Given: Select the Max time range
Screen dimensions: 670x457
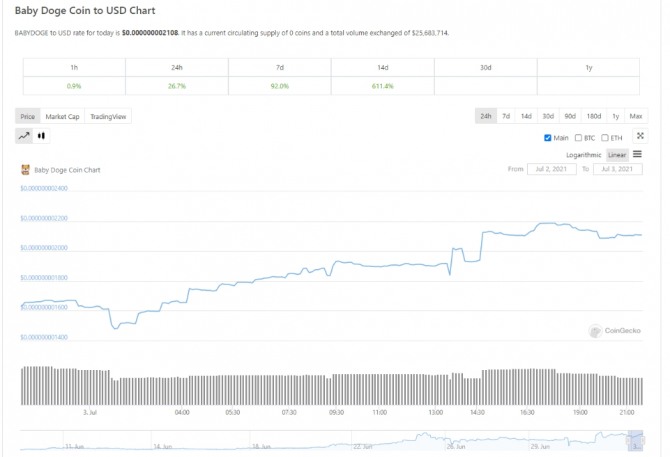Looking at the screenshot, I should (636, 117).
